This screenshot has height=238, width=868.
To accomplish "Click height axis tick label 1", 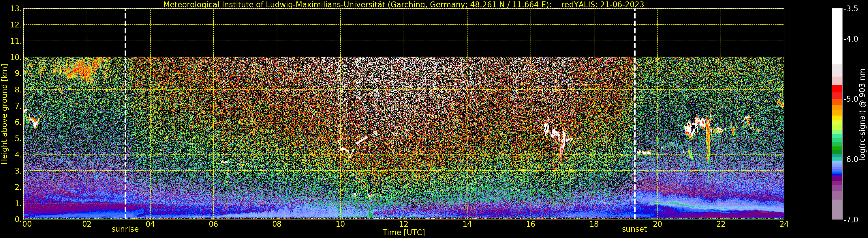I will (x=18, y=204).
